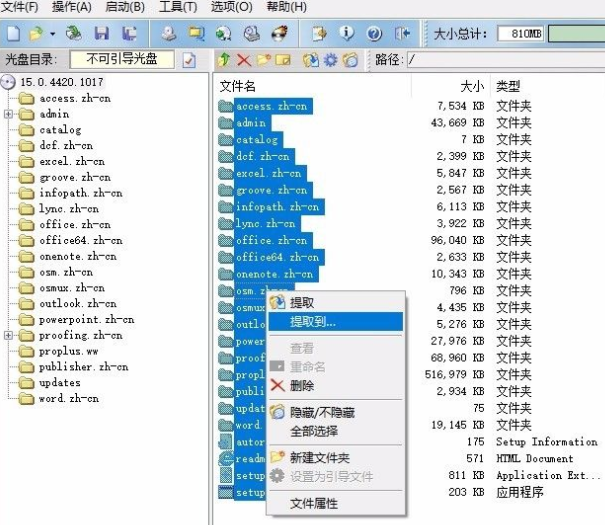This screenshot has width=605, height=525.
Task: Sort by the 文件名 column header
Action: (x=238, y=86)
